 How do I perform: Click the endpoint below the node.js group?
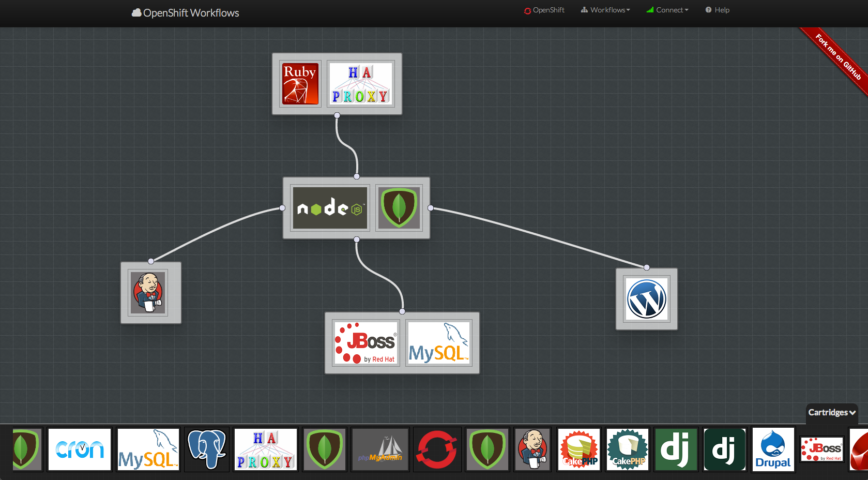tap(357, 239)
